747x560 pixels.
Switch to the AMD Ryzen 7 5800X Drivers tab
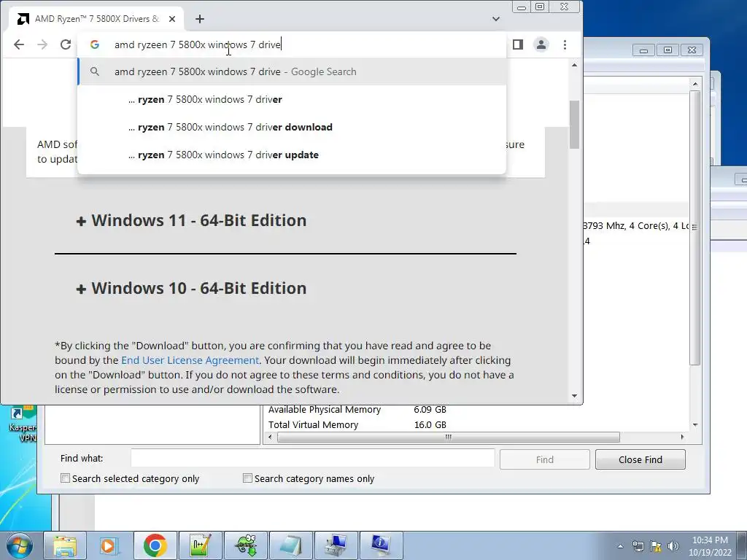(x=96, y=19)
